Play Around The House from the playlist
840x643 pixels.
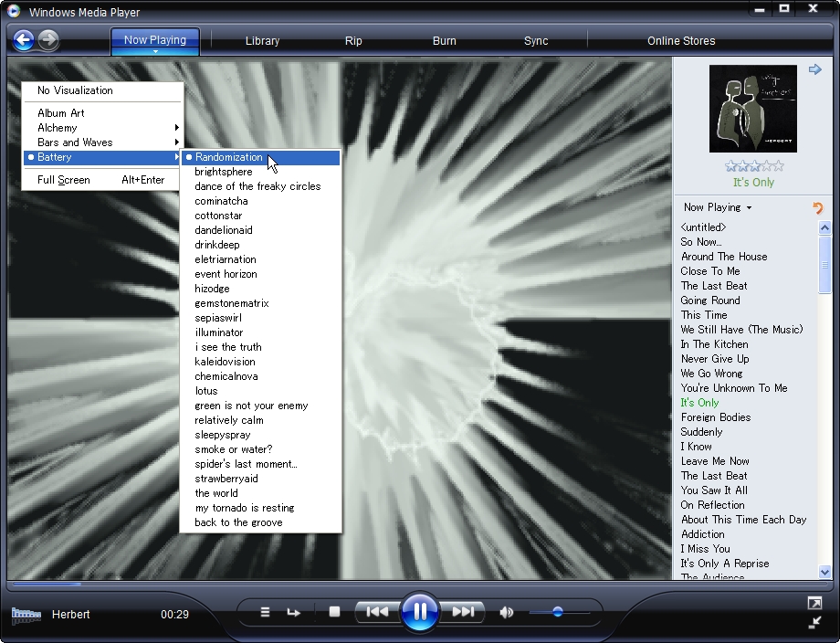tap(724, 257)
